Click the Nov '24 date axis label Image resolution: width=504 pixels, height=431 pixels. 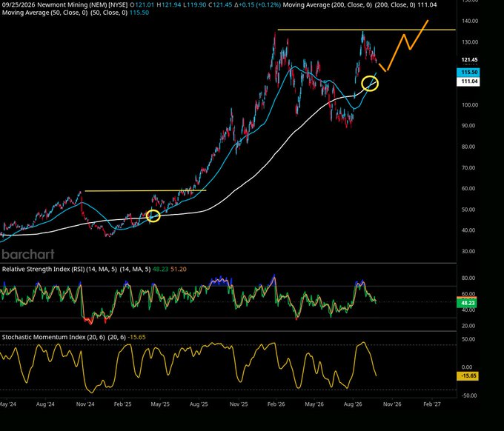pyautogui.click(x=85, y=404)
